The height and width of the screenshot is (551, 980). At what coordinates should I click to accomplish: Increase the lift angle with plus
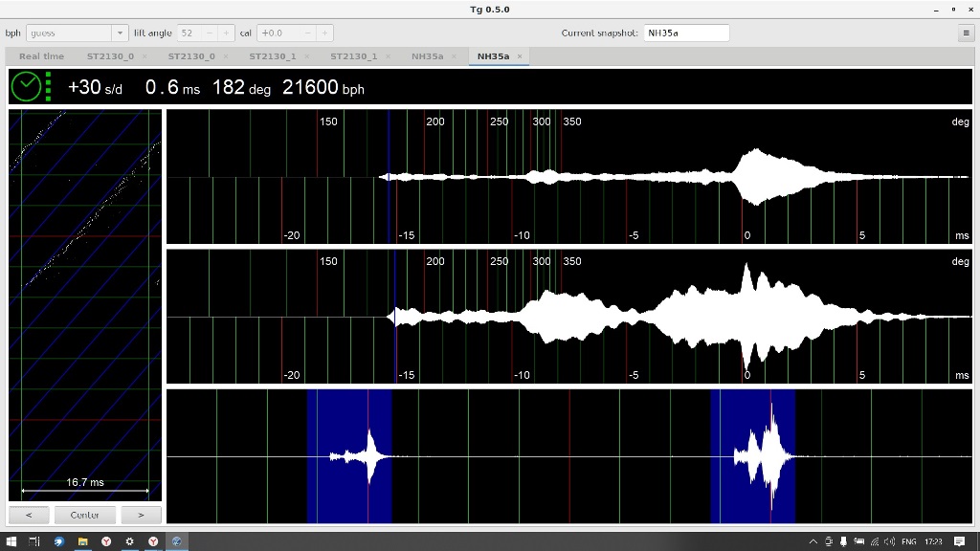pos(226,33)
